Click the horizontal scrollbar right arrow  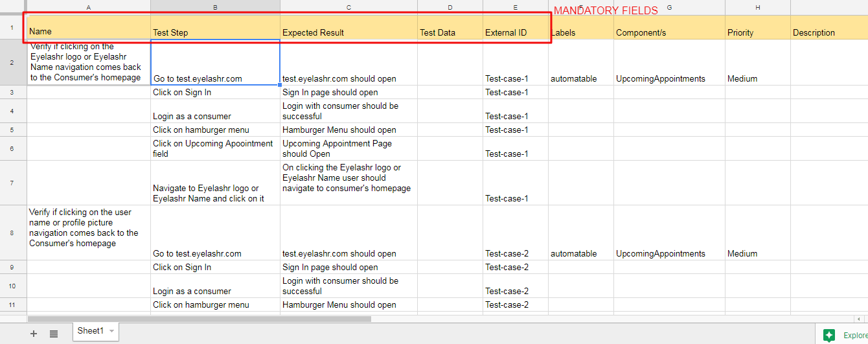point(858,319)
